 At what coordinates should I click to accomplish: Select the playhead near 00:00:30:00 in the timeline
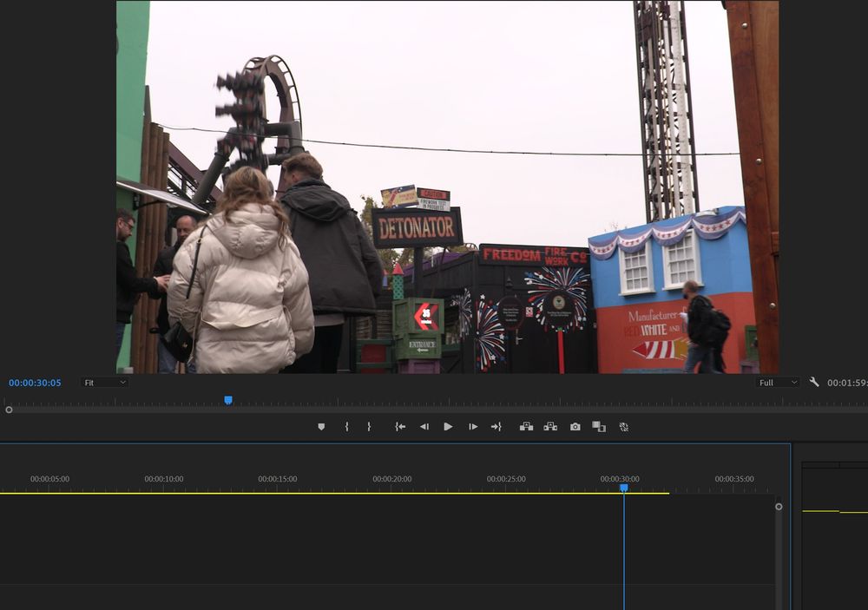624,488
